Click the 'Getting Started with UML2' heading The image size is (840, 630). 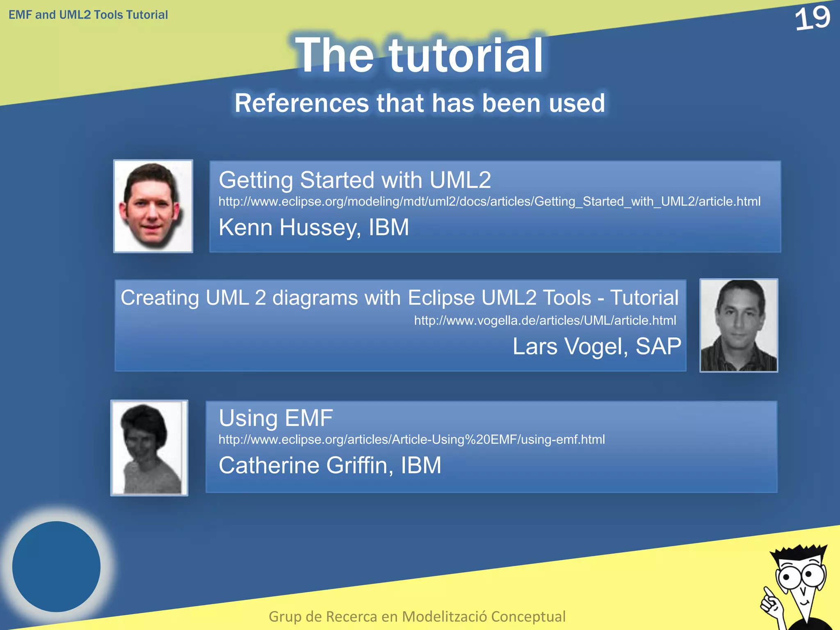click(355, 180)
